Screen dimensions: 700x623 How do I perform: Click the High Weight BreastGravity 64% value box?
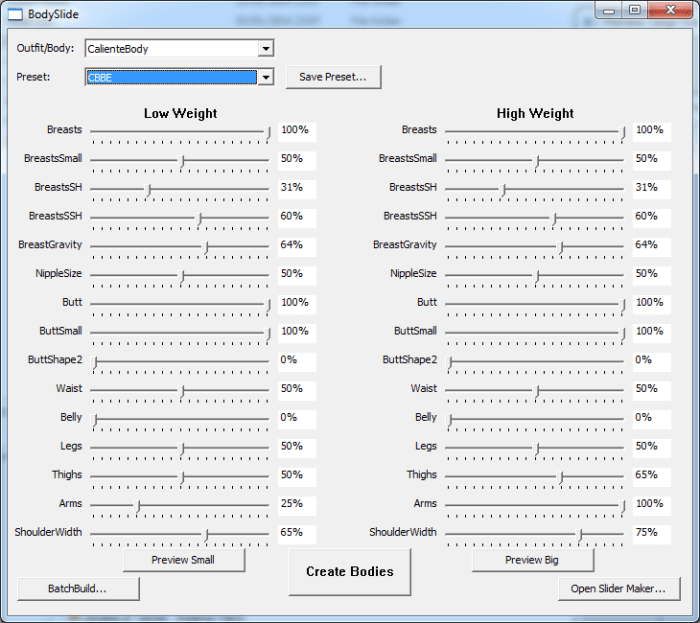pyautogui.click(x=652, y=247)
